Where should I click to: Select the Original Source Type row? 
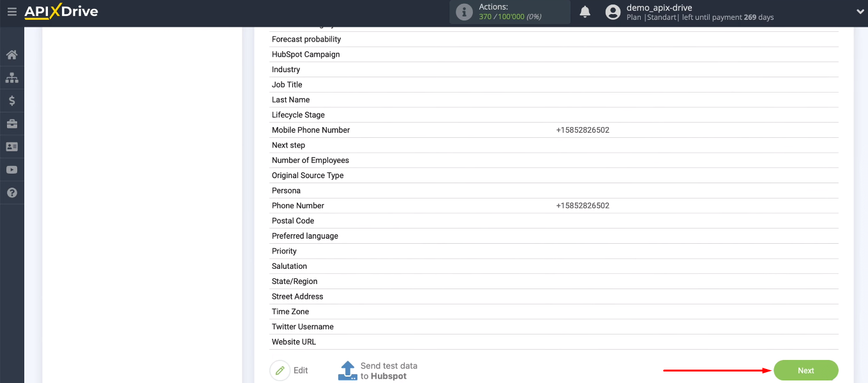pos(554,176)
